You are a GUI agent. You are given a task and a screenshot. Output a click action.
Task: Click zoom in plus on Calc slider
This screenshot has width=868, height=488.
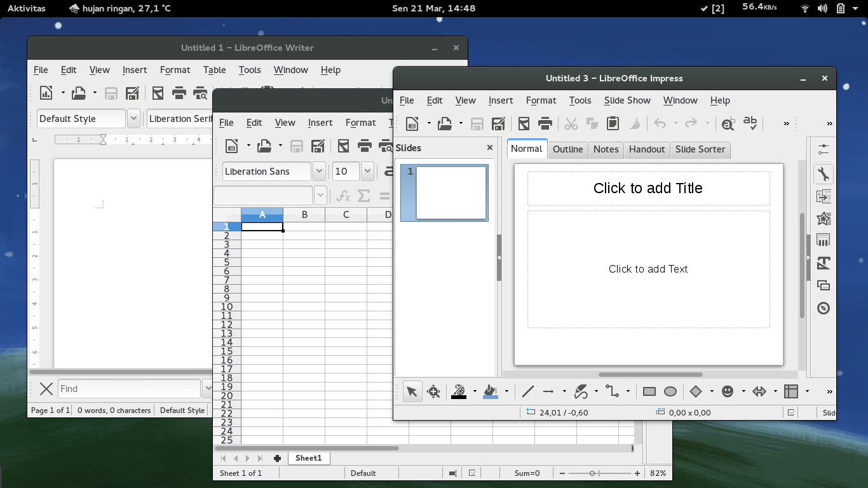(x=637, y=473)
